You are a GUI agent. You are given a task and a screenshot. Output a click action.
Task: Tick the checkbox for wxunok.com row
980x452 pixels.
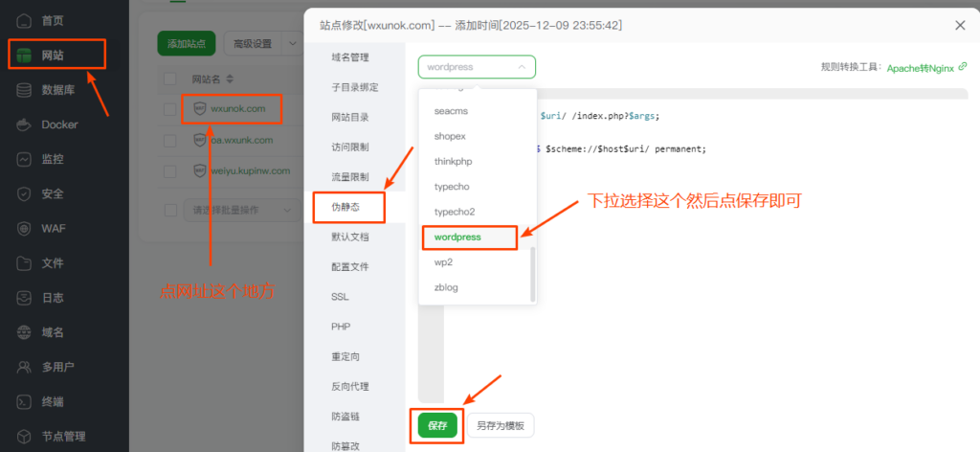coord(170,109)
